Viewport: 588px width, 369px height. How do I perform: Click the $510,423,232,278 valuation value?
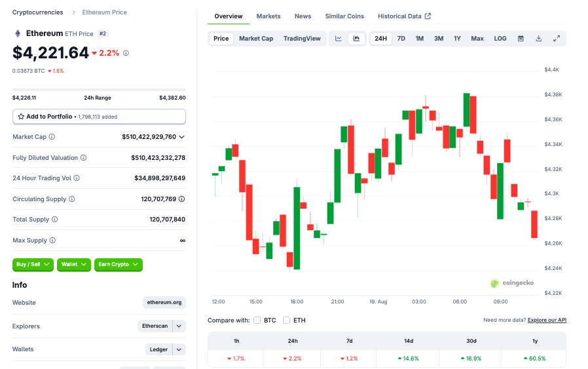pyautogui.click(x=158, y=158)
